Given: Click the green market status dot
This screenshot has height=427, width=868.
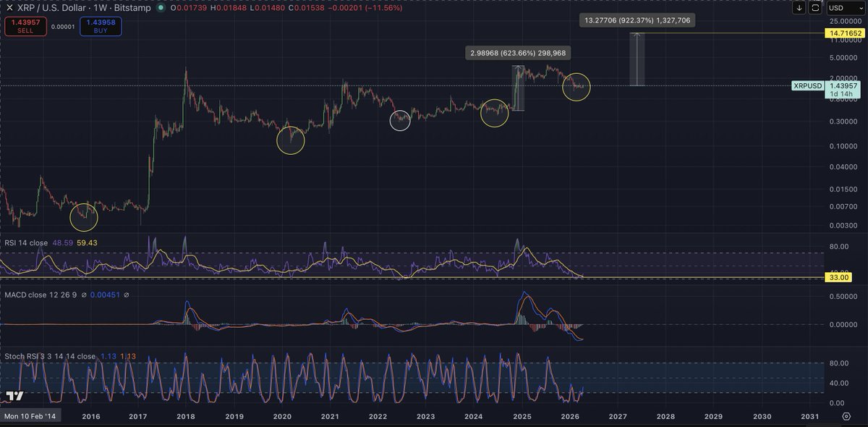Looking at the screenshot, I should coord(159,7).
